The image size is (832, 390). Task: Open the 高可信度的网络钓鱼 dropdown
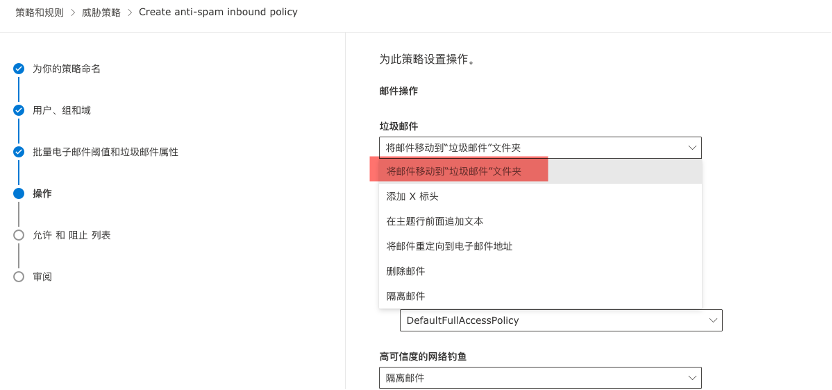click(540, 378)
